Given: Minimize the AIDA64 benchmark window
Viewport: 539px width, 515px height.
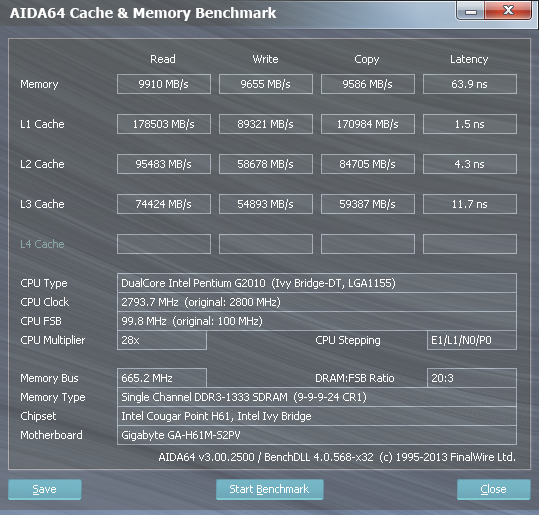Looking at the screenshot, I should pos(471,11).
